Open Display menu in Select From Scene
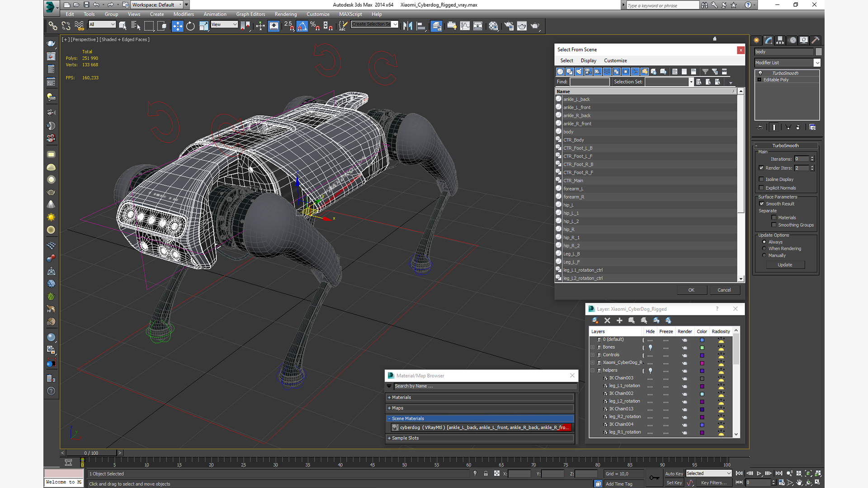 (588, 61)
